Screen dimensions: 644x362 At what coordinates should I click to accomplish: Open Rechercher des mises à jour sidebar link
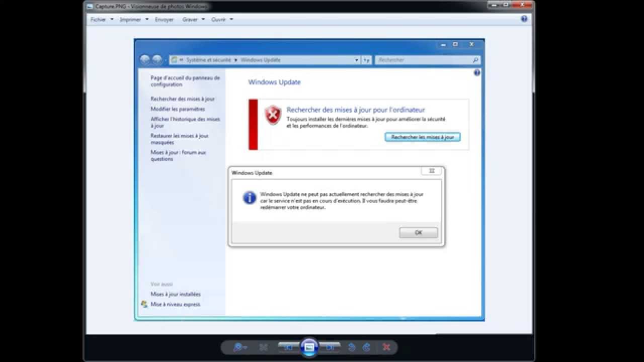coord(183,99)
